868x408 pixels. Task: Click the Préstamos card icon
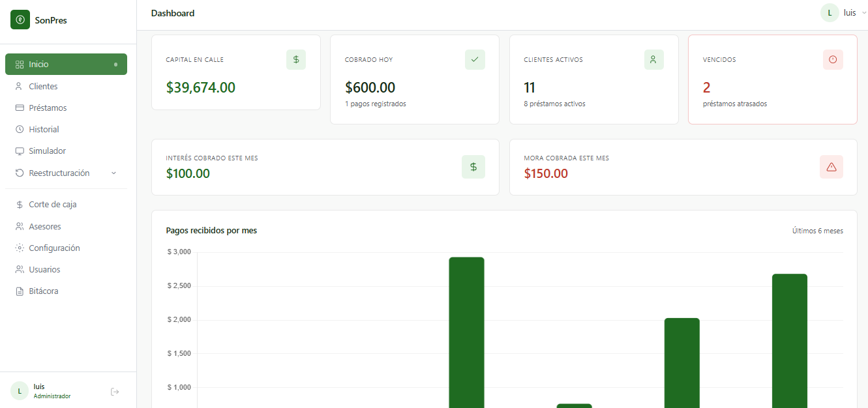point(20,108)
